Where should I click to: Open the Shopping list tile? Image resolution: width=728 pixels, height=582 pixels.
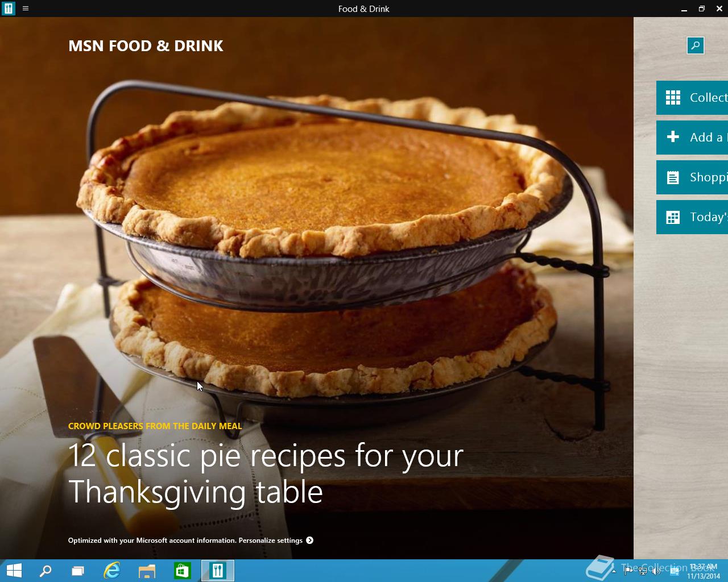pos(692,177)
